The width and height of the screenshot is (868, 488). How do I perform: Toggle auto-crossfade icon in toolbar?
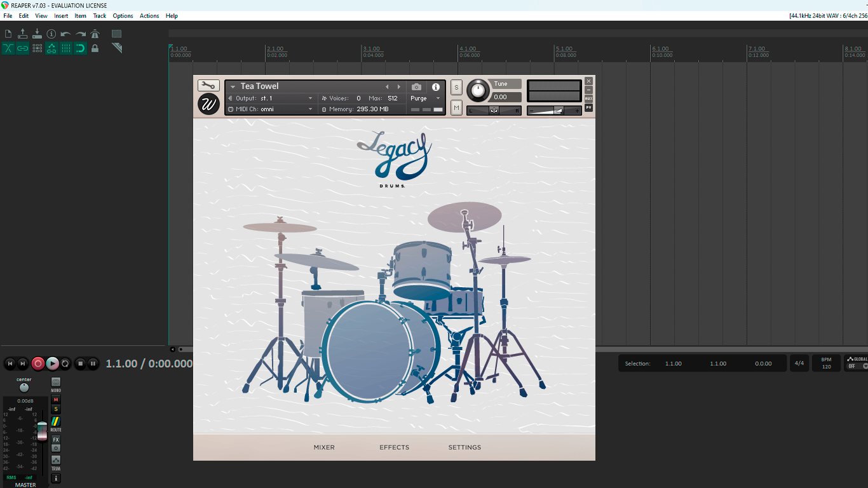(8, 48)
